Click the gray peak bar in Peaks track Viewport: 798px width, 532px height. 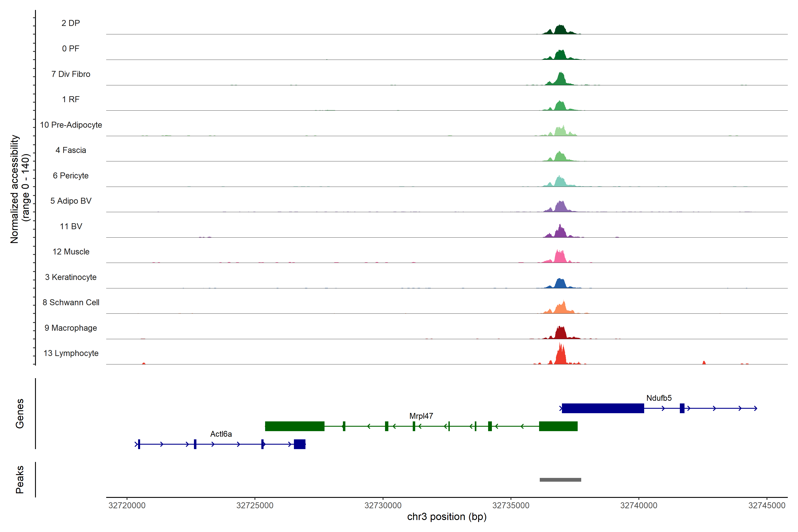[x=560, y=480]
